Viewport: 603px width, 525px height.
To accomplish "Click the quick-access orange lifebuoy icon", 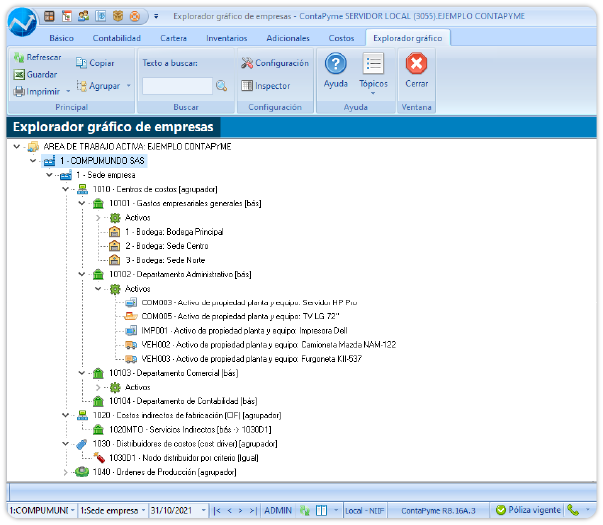I will click(x=135, y=16).
